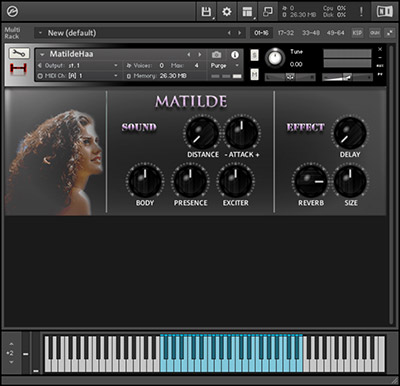Screen dimensions: 400x386
Task: Click the wrench edit instrument icon
Action: (19, 53)
